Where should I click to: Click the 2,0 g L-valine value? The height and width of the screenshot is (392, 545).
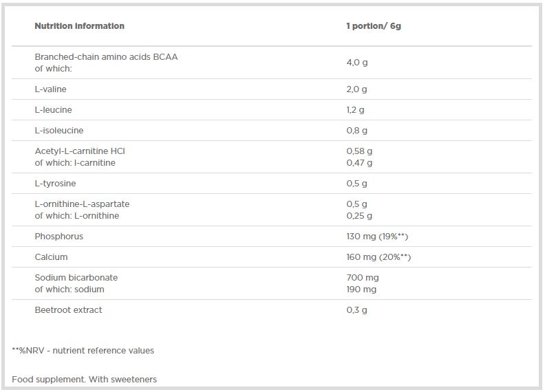click(356, 89)
